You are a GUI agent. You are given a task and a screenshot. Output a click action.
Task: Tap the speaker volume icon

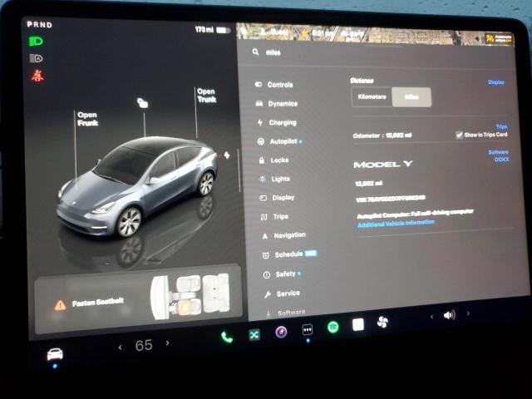pos(449,315)
